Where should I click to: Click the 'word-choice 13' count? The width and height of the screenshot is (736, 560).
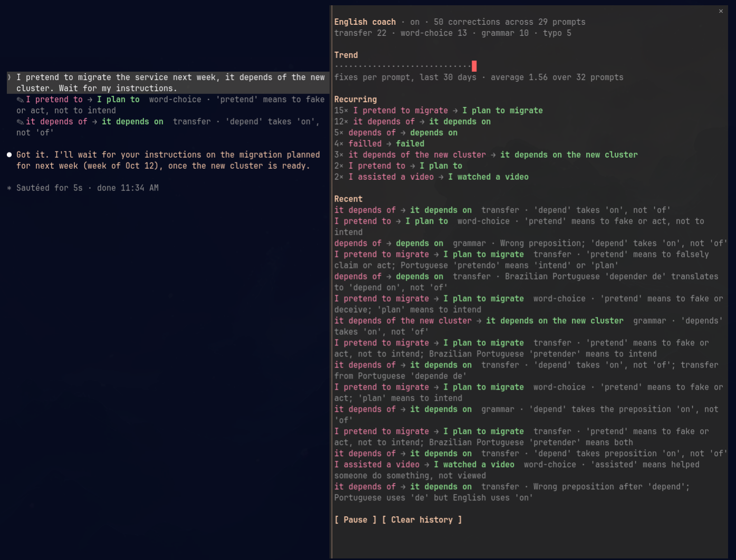coord(434,33)
